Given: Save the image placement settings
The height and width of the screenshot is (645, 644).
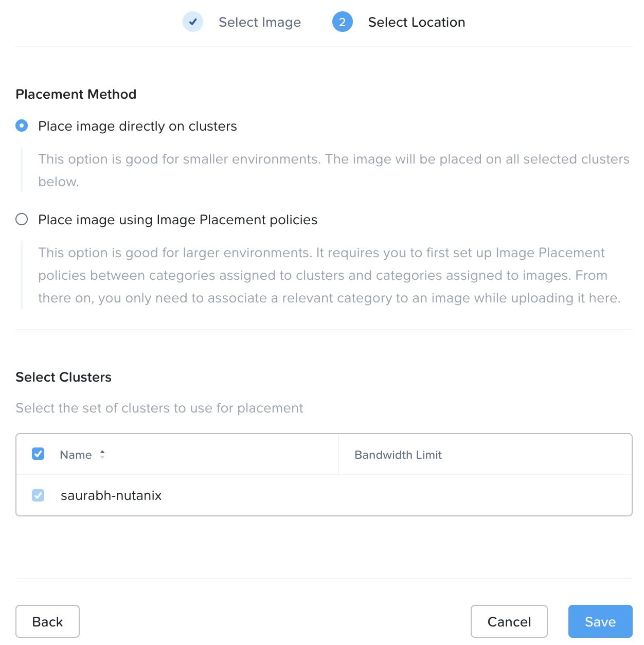Looking at the screenshot, I should coord(600,621).
